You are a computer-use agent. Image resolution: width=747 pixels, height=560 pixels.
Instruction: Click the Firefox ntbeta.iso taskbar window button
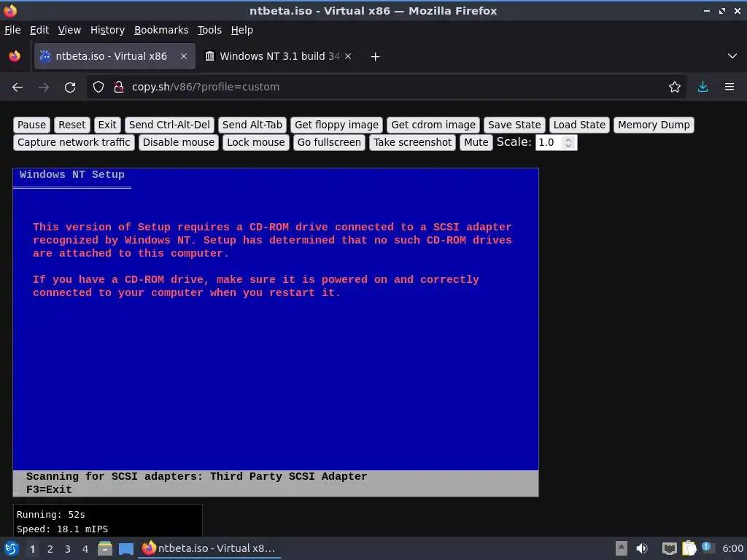[x=209, y=548]
